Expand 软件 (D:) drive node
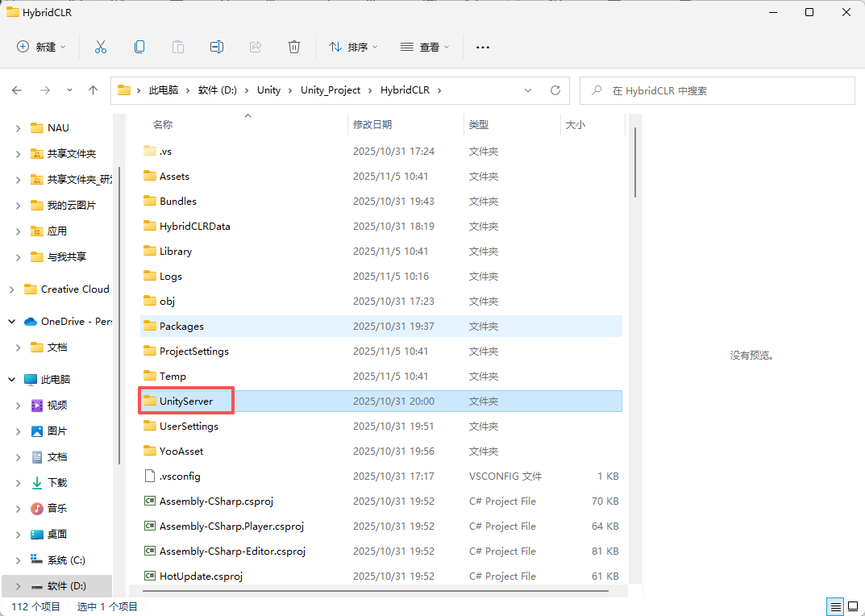Viewport: 865px width, 616px height. coord(19,586)
